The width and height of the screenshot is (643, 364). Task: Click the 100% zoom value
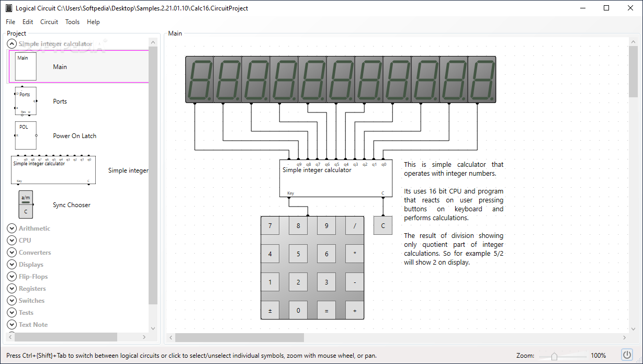(599, 356)
